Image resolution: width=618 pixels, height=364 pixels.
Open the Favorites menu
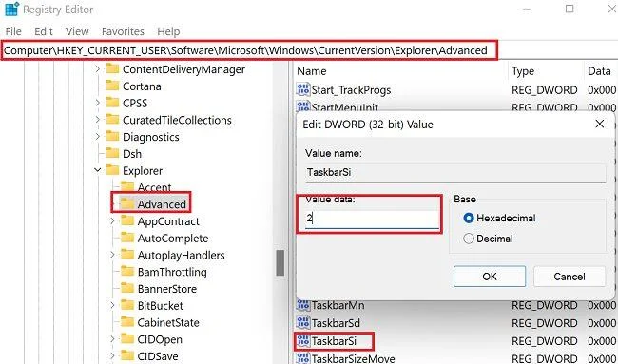tap(123, 31)
